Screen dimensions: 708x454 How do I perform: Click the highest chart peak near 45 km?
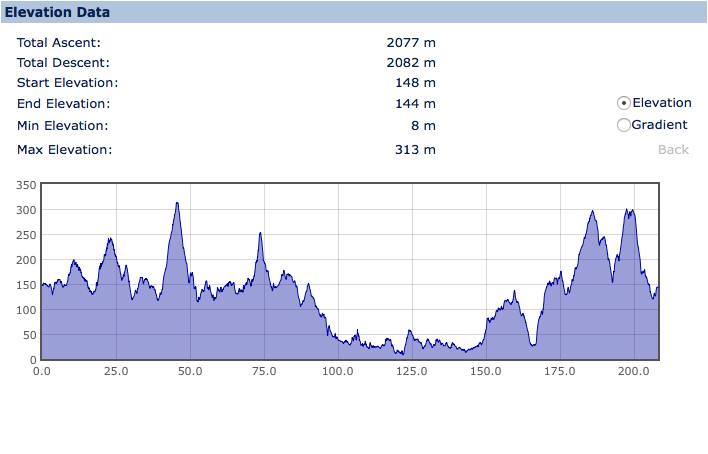pyautogui.click(x=177, y=204)
